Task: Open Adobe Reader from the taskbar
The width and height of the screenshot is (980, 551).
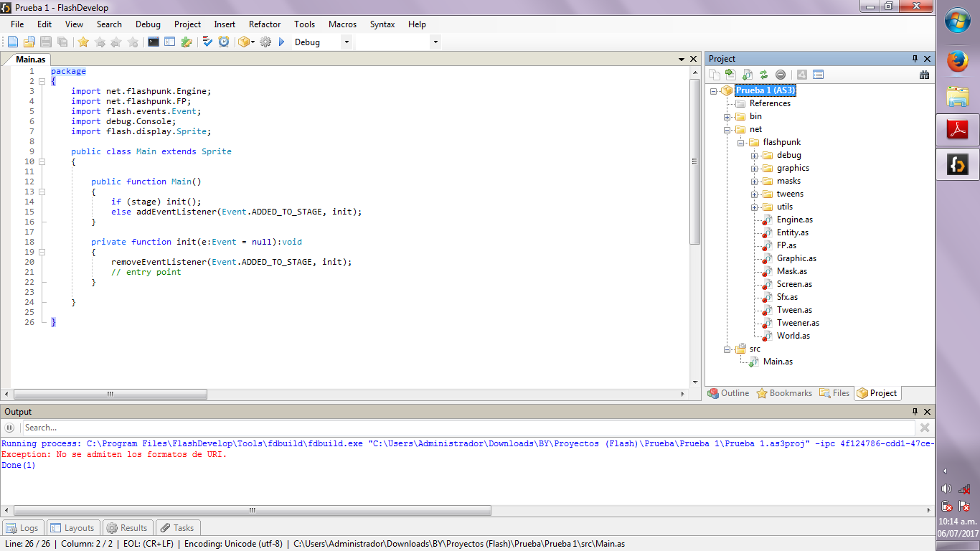Action: point(958,130)
